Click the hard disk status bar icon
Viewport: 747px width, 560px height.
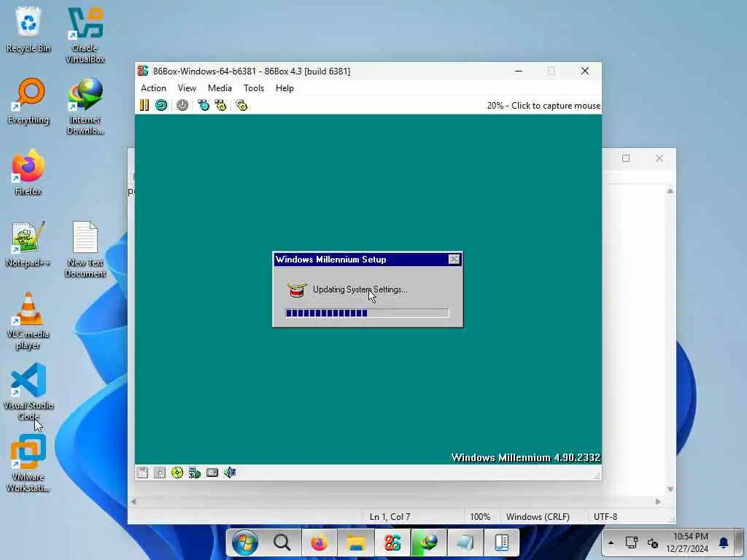(212, 472)
